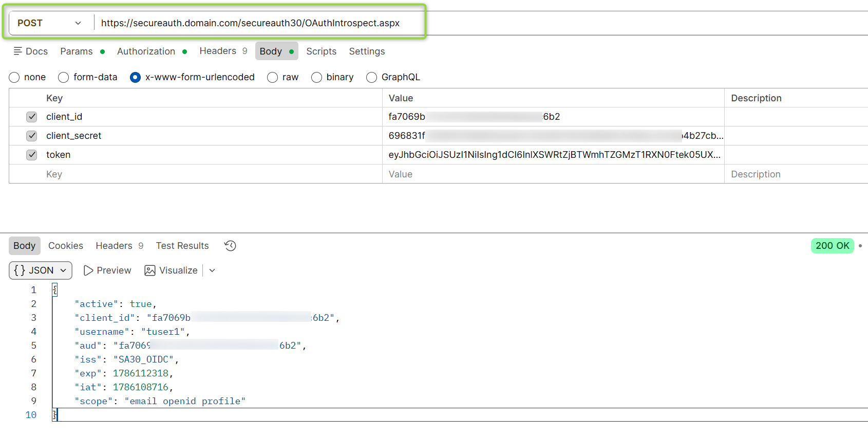Click the empty Value placeholder cell

coord(553,174)
